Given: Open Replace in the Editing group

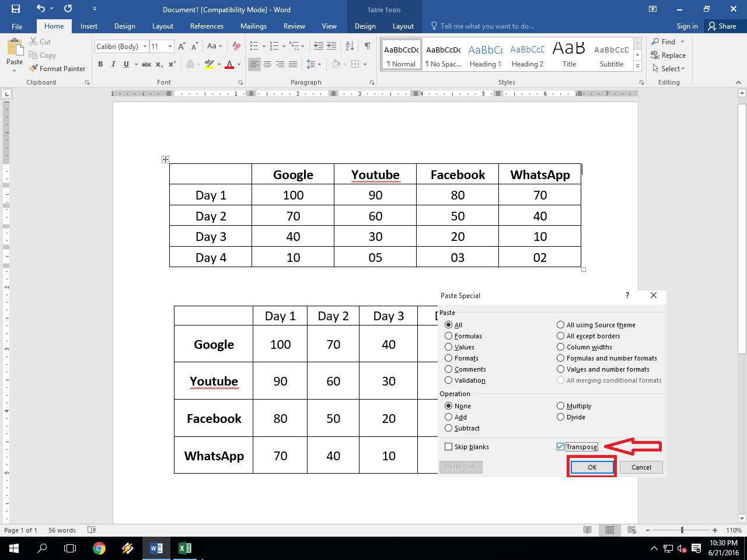Looking at the screenshot, I should (x=669, y=55).
